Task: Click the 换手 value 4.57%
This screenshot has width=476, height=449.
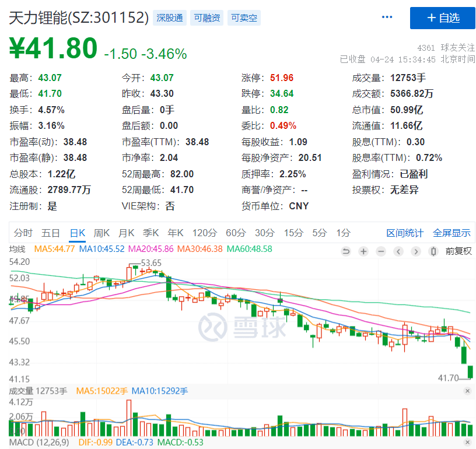Action: (51, 110)
